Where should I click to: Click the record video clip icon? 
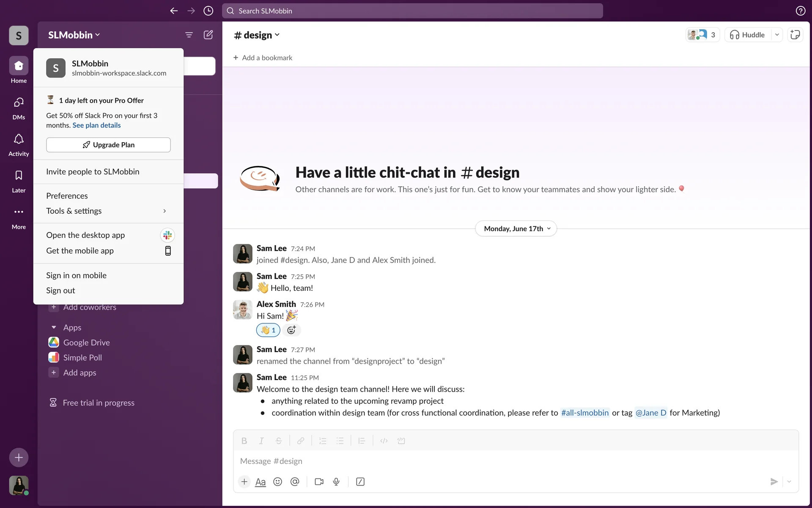319,482
